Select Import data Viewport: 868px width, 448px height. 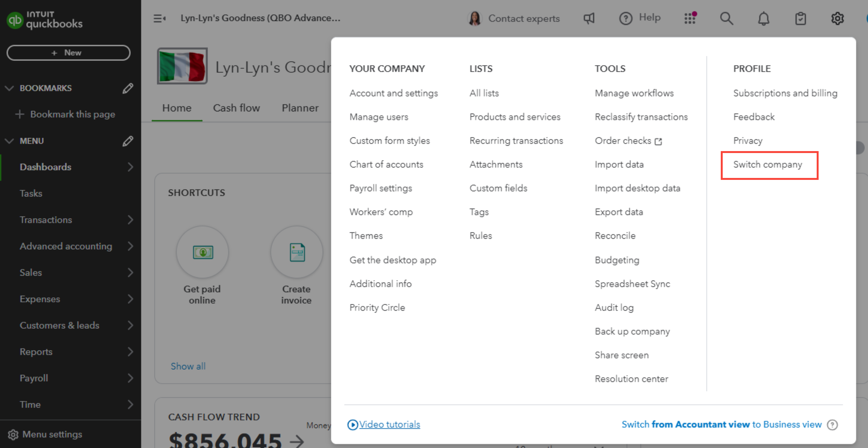pyautogui.click(x=619, y=165)
